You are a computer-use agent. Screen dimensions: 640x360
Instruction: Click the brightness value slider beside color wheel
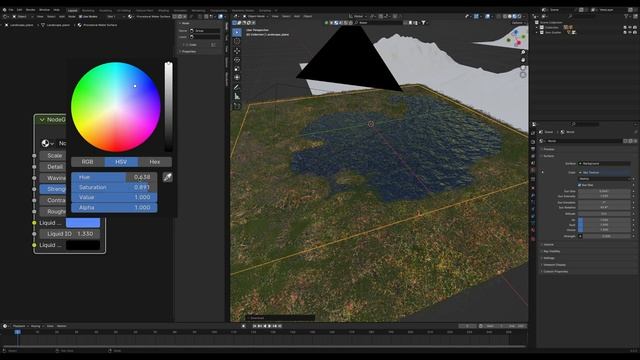pyautogui.click(x=168, y=107)
